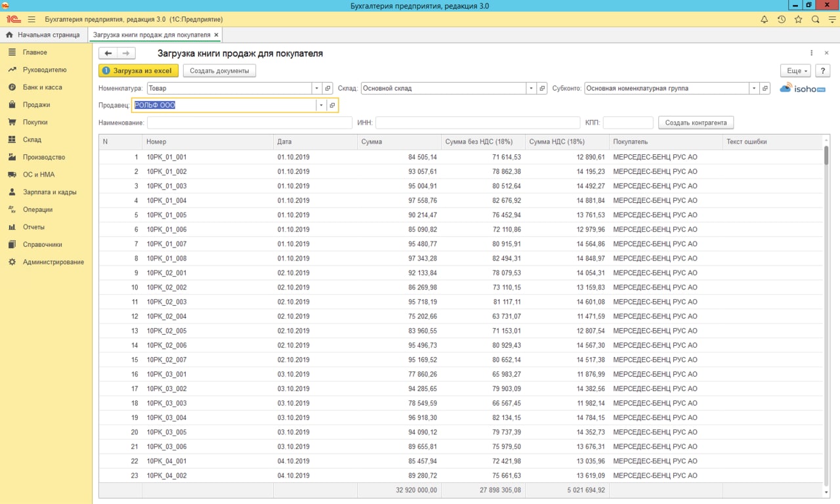Open the Субконто value with open icon
Image resolution: width=840 pixels, height=504 pixels.
point(765,89)
